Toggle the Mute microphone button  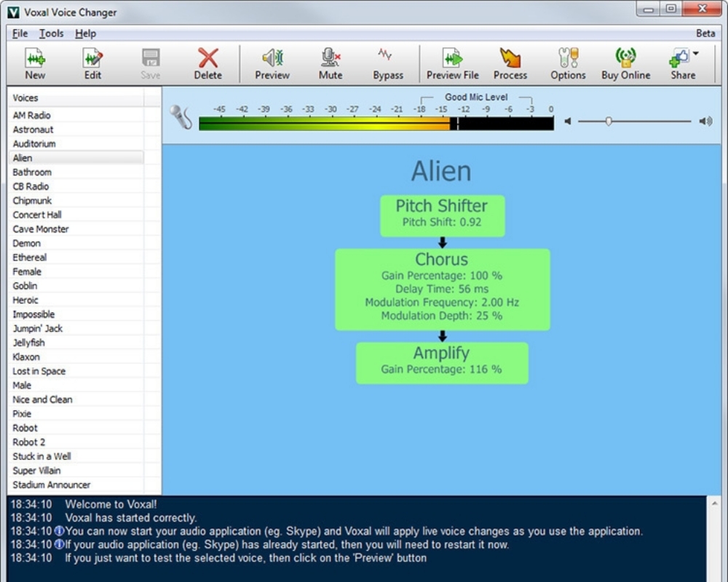[x=330, y=64]
